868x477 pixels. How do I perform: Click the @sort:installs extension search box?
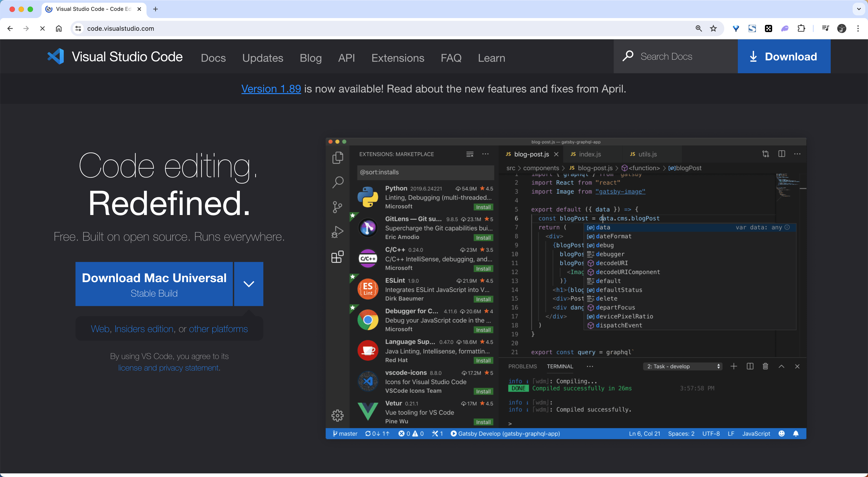426,172
